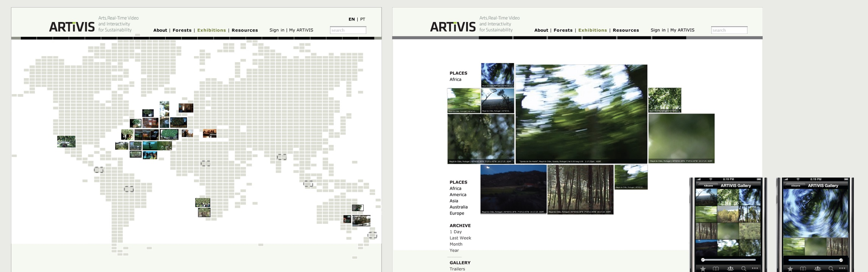Click the GALLERY heading on gallery page
The height and width of the screenshot is (272, 868).
tap(460, 263)
